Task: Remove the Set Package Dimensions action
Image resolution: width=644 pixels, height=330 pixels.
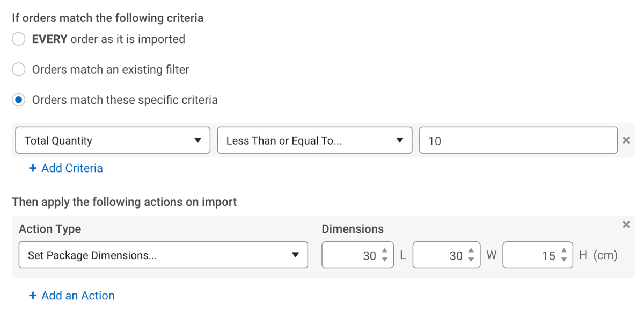Action: (626, 224)
